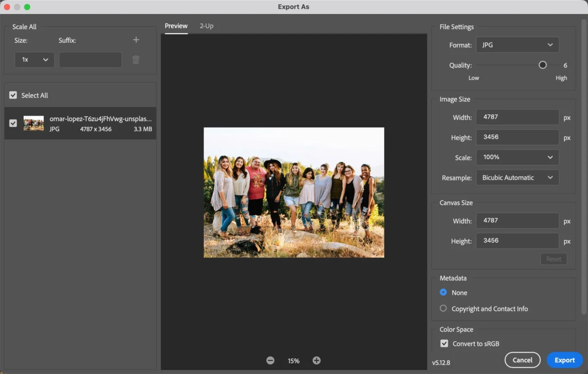Toggle the Select All checkbox

point(13,96)
